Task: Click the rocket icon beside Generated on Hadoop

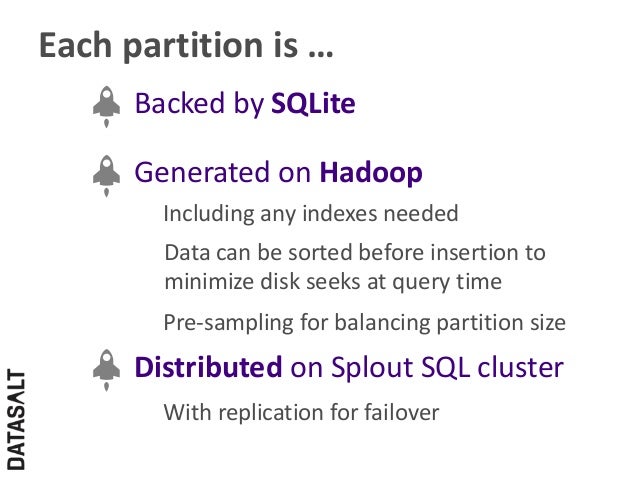Action: click(107, 176)
